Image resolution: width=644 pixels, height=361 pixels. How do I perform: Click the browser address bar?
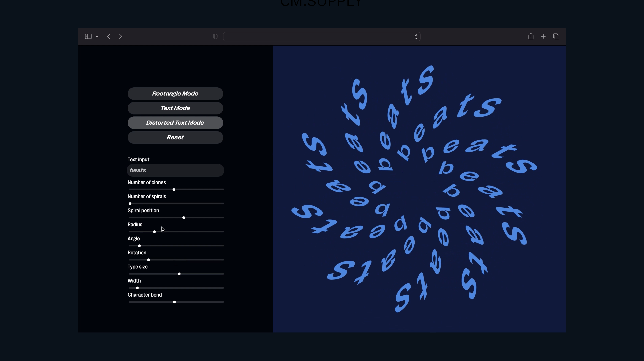[x=317, y=37]
